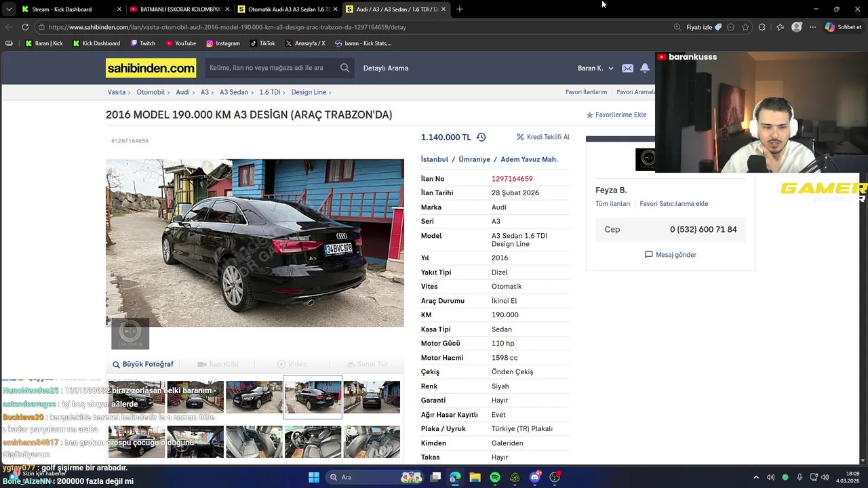Select the last thumbnail in first row

pos(372,397)
